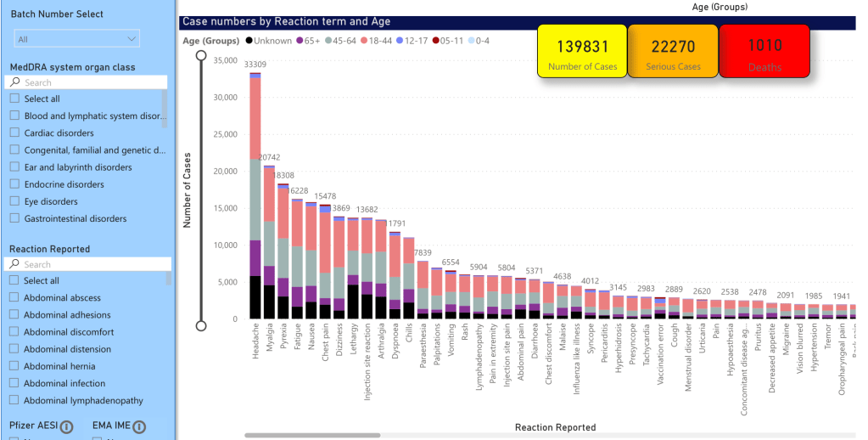
Task: Check the Cardiac disorders checkbox
Action: 14,133
